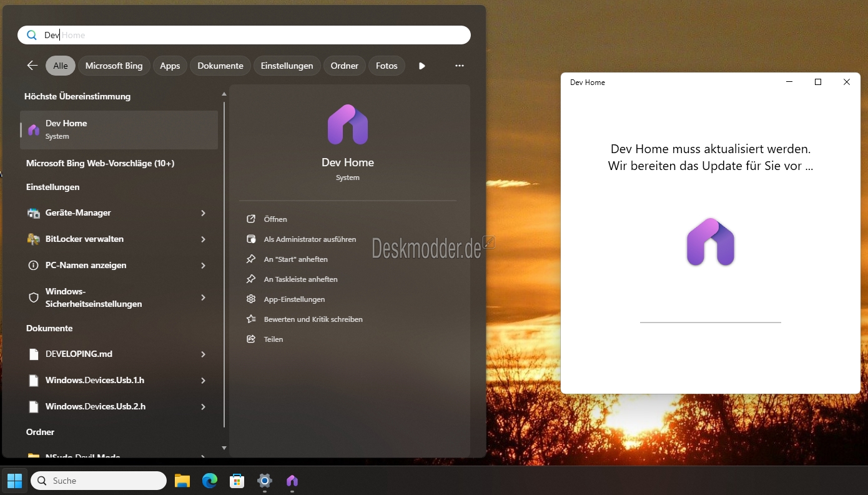Click the Windows.Devices.Usb.1.h file icon
This screenshot has height=495, width=868.
click(x=34, y=381)
